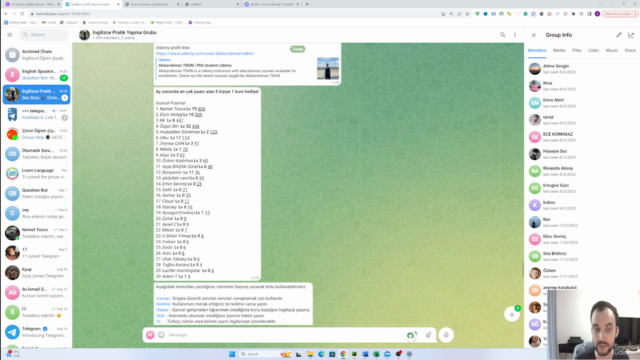Search within this chat using magnifier icon
The width and height of the screenshot is (640, 360).
point(502,35)
